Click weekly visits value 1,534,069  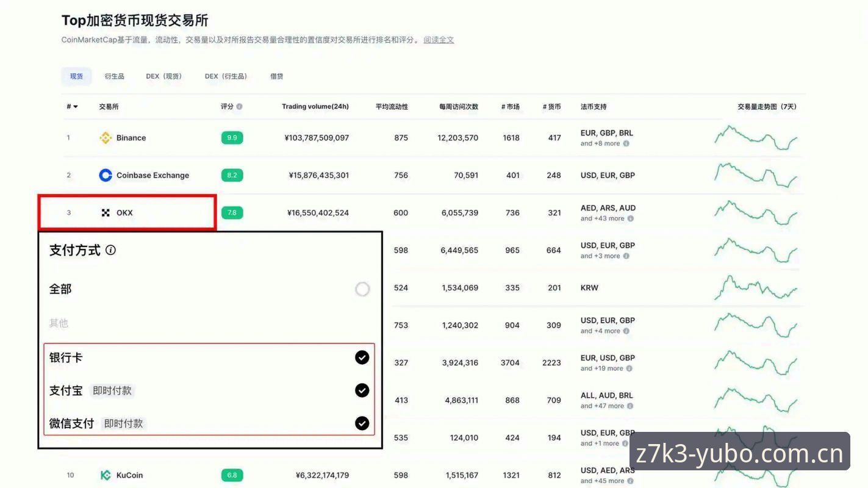coord(460,288)
